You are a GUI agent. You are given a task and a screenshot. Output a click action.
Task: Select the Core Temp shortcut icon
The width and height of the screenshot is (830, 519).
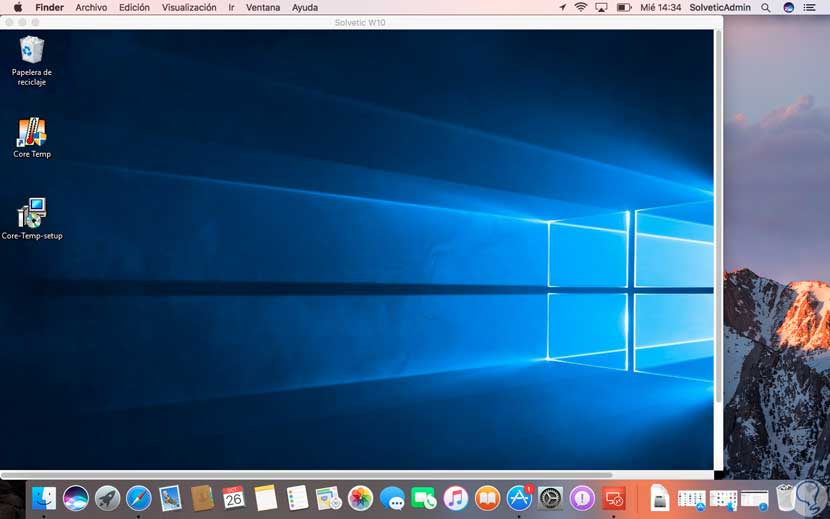[32, 132]
